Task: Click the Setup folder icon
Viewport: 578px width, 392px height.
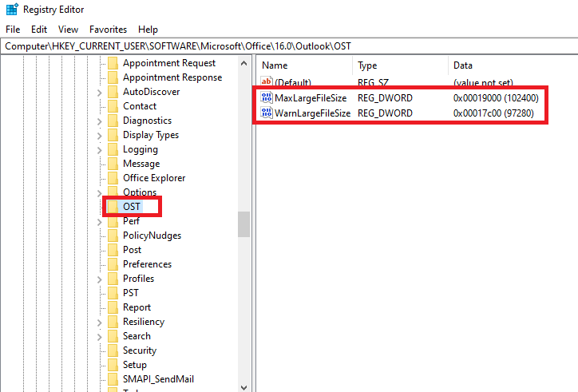Action: pos(113,365)
